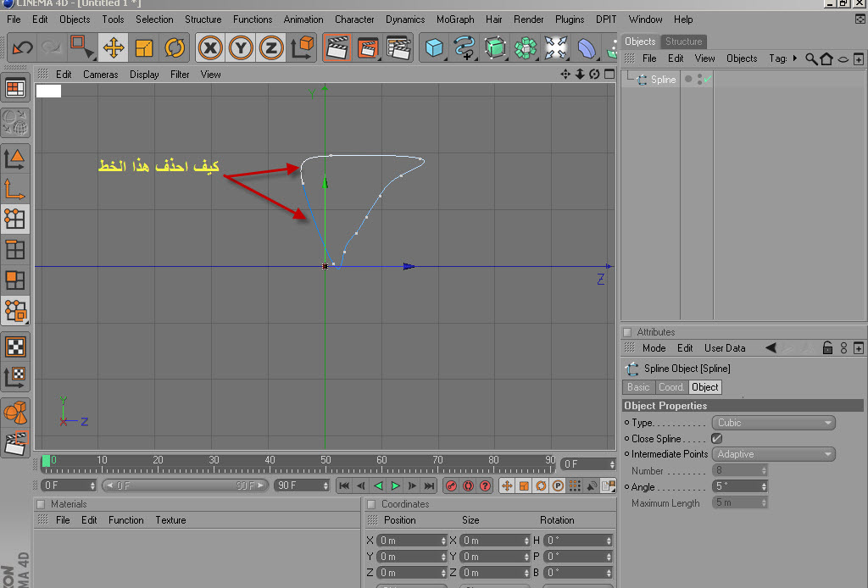Toggle the single/four view layout icon
This screenshot has width=868, height=588.
pyautogui.click(x=609, y=74)
